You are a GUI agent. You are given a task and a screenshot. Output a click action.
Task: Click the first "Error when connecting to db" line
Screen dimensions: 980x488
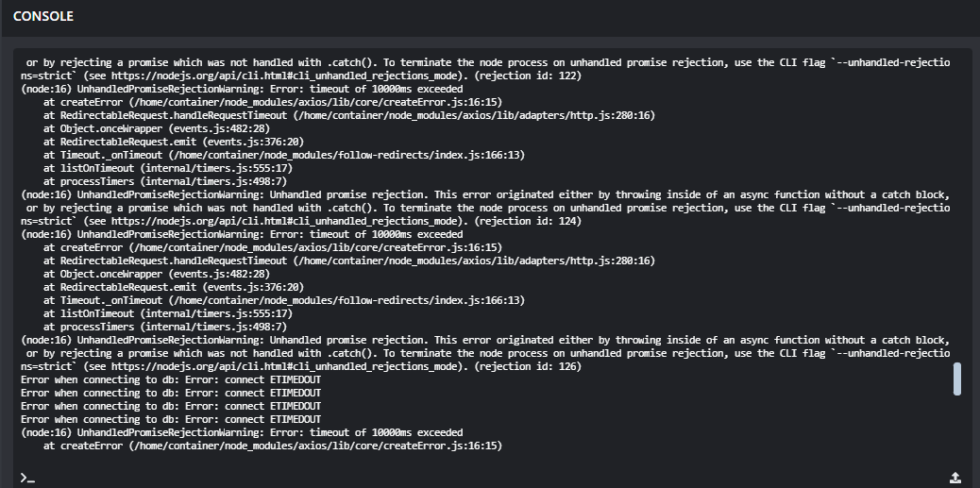[171, 379]
